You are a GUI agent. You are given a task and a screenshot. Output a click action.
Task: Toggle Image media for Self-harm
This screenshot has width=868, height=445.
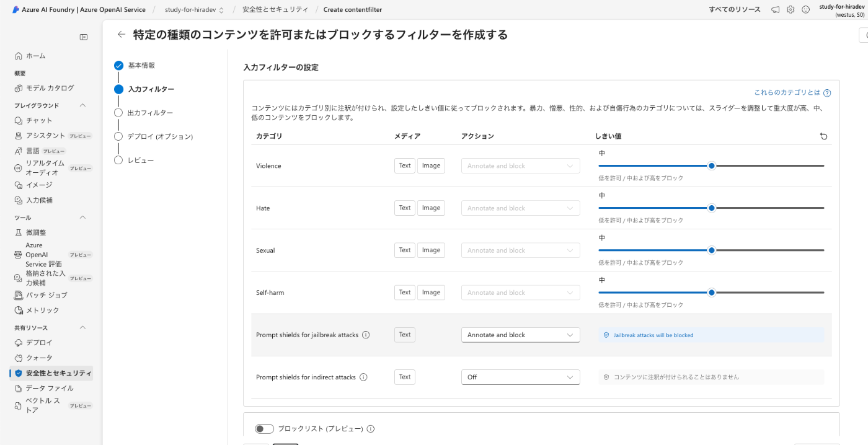tap(431, 292)
